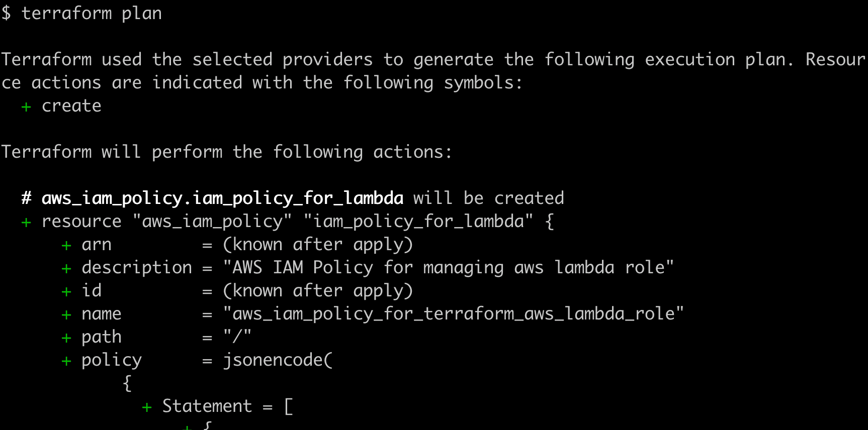
Task: Click the 'jsonencode(' text
Action: 278,360
